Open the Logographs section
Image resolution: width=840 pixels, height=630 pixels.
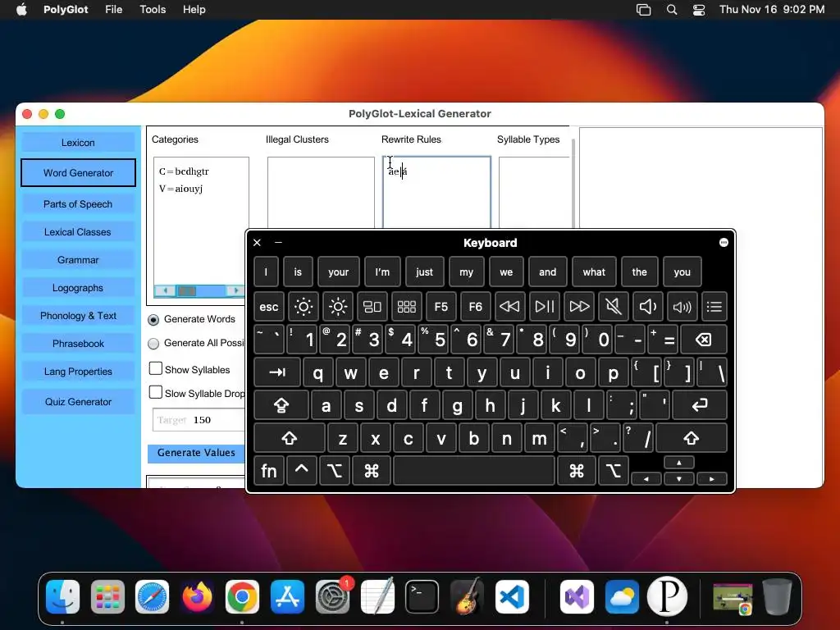[x=78, y=288]
